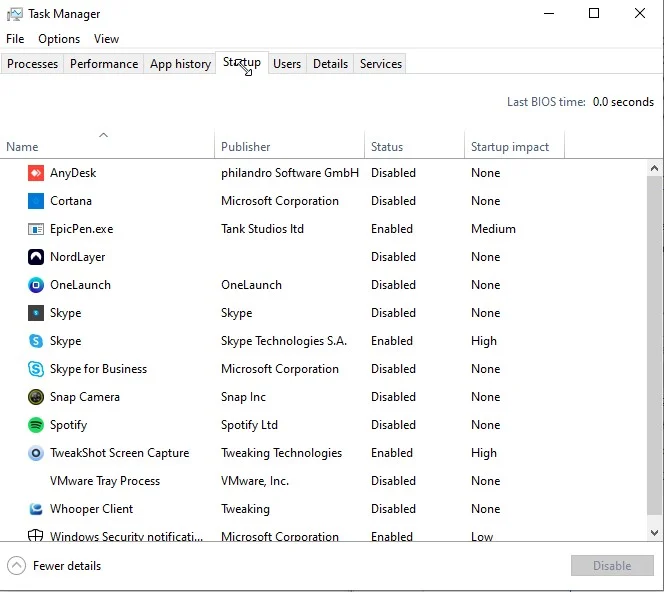This screenshot has height=592, width=664.
Task: Switch to the Services tab
Action: tap(381, 64)
